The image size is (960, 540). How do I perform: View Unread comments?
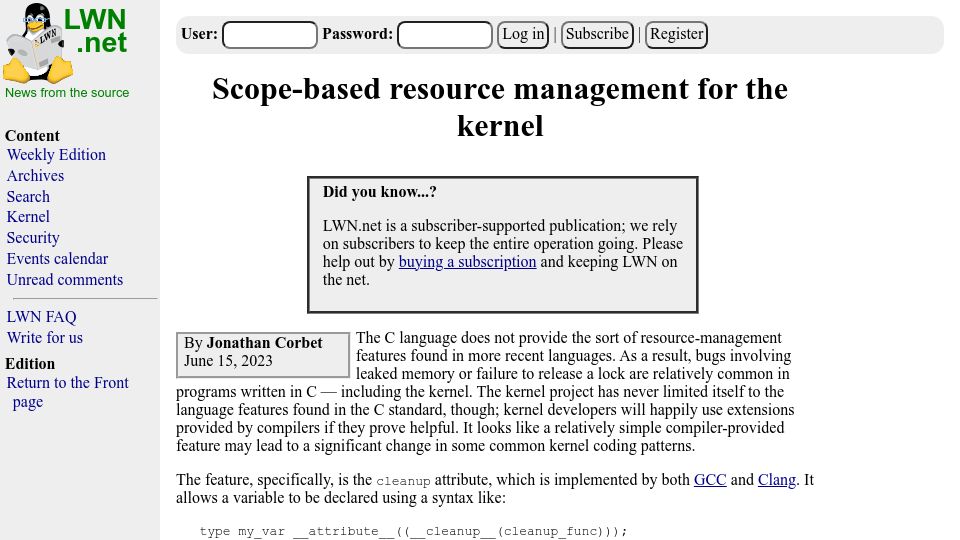point(65,279)
